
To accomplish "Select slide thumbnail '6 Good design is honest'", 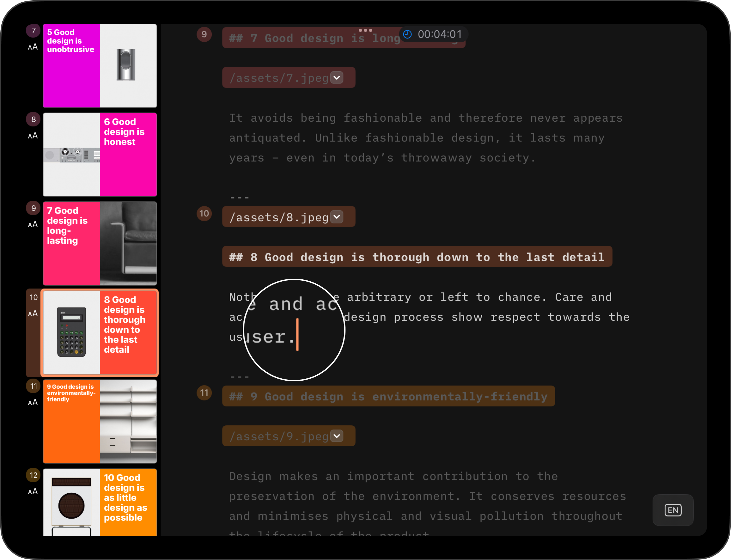I will [100, 155].
